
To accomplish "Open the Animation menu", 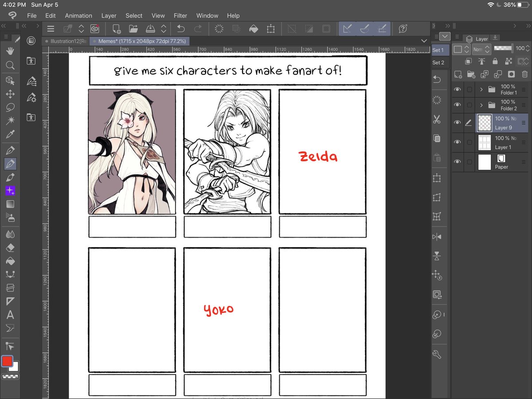I will pyautogui.click(x=78, y=16).
